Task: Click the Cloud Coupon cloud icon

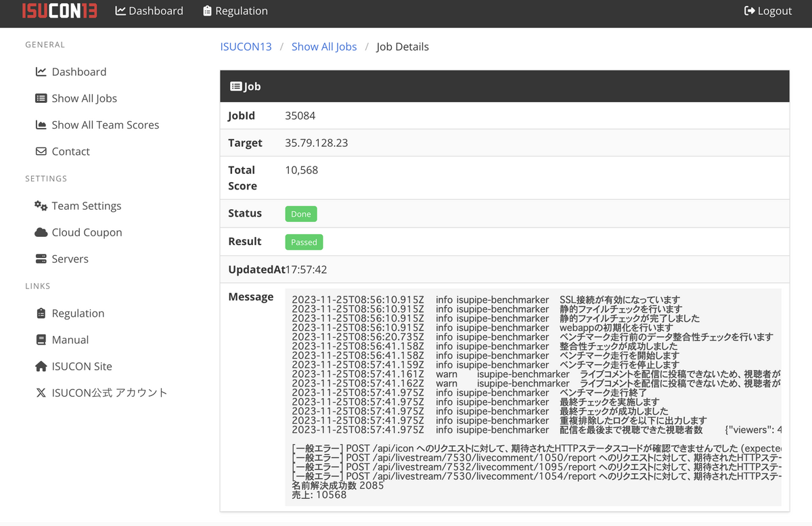Action: click(x=41, y=232)
